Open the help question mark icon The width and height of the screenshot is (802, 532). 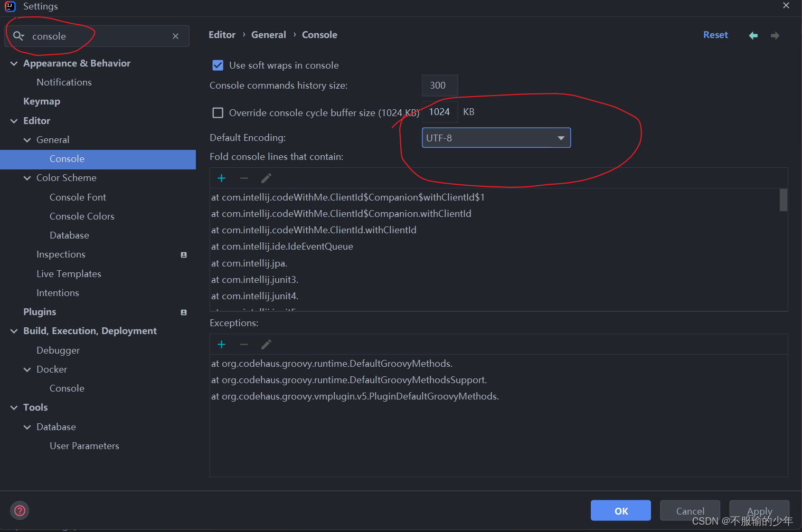(x=20, y=510)
